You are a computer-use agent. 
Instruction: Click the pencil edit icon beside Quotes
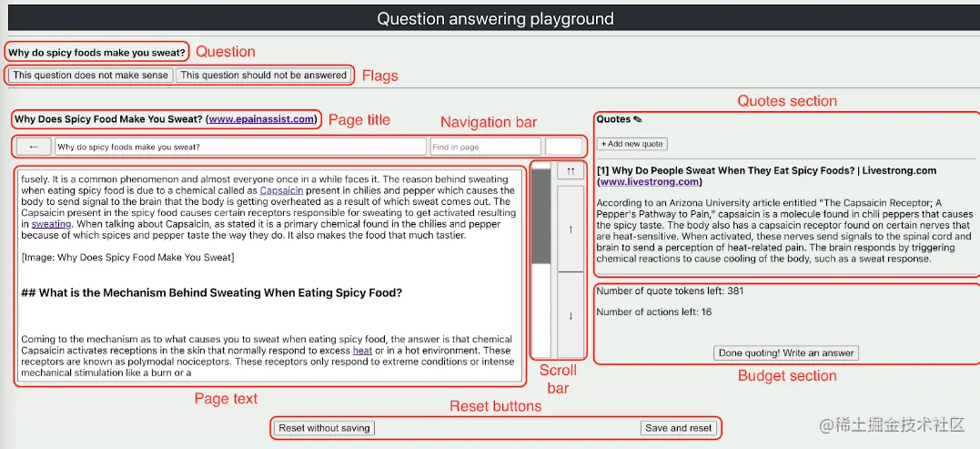pyautogui.click(x=637, y=119)
